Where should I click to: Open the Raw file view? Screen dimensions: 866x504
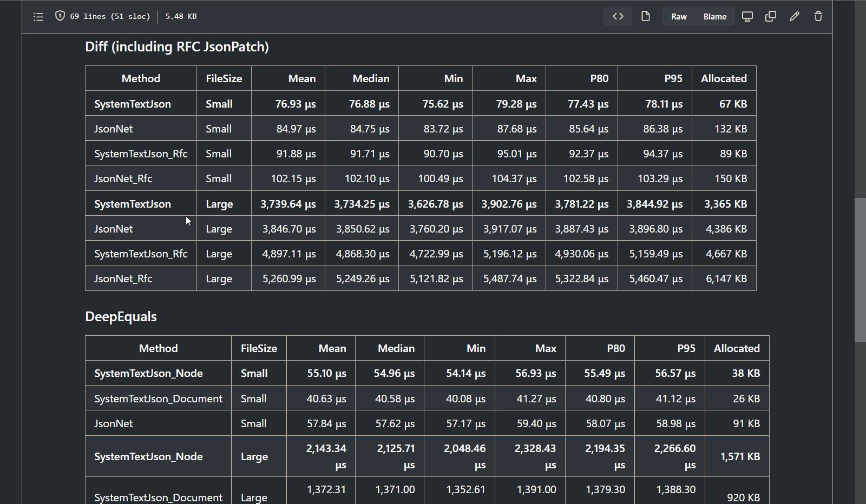coord(679,17)
